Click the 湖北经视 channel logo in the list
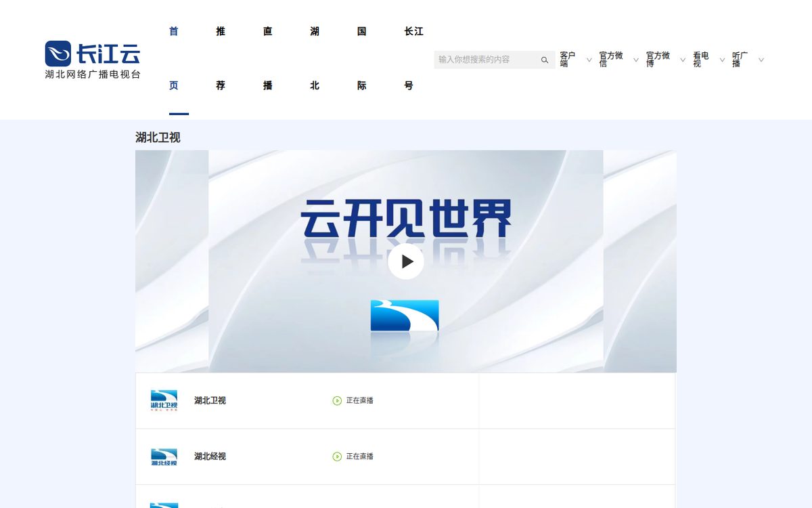Screen dimensions: 812x508 click(164, 457)
